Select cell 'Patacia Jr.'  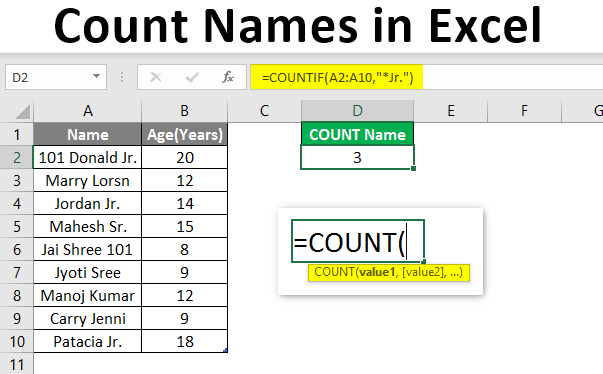tap(88, 342)
